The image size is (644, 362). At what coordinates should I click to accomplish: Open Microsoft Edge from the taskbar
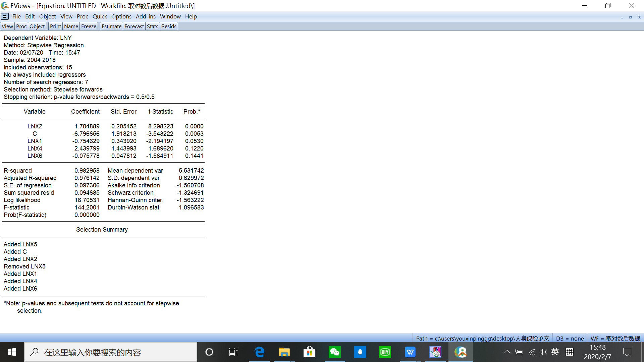click(259, 352)
